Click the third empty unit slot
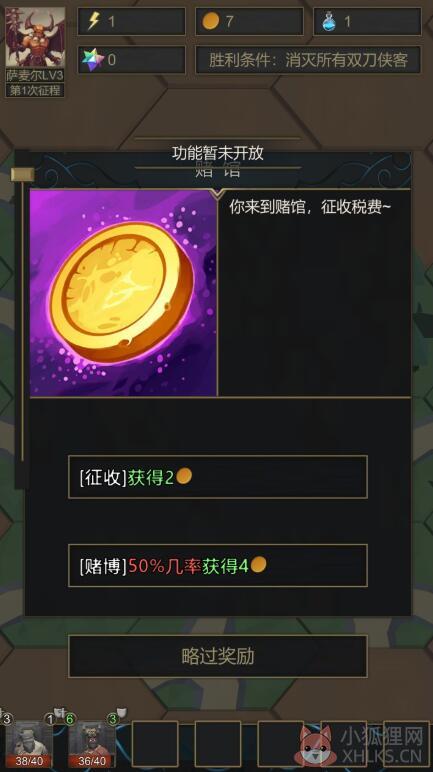The width and height of the screenshot is (433, 772). [x=281, y=744]
